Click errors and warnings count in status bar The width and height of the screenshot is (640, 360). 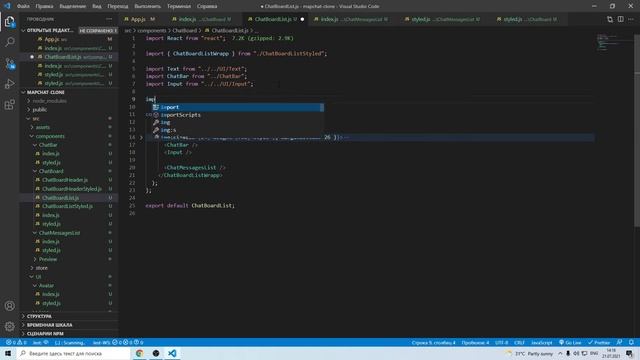[x=16, y=342]
